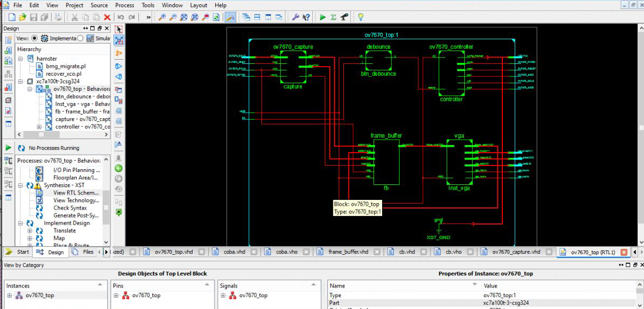Screen dimensions: 644x309
Task: Click the Zoom In magnifier icon
Action: click(162, 17)
